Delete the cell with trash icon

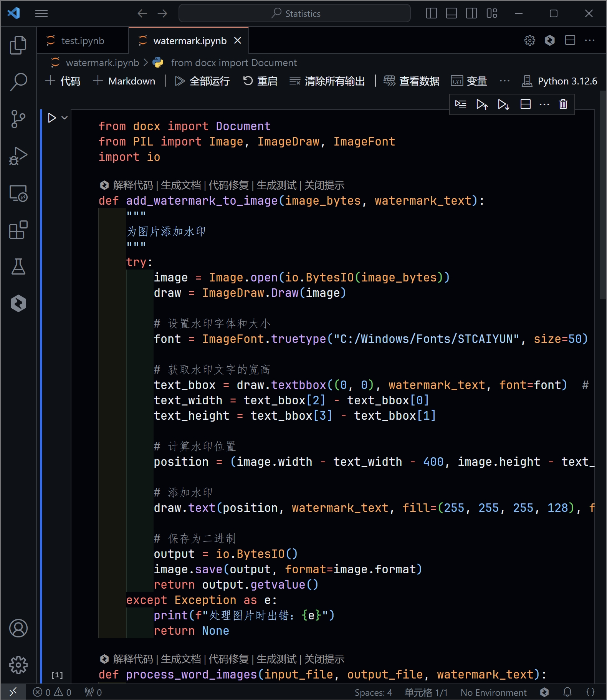coord(563,104)
